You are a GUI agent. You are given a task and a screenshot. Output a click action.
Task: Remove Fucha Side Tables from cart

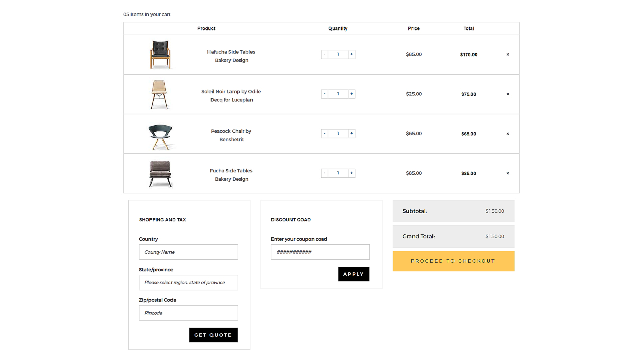point(508,173)
